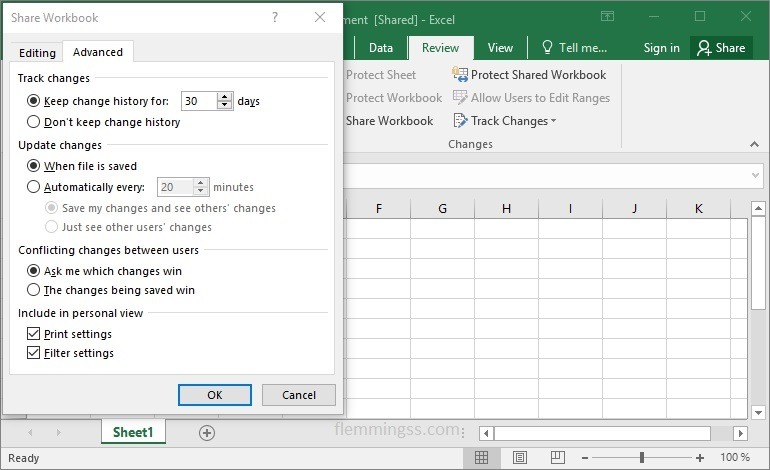Open the Review ribbon tab

(x=440, y=48)
